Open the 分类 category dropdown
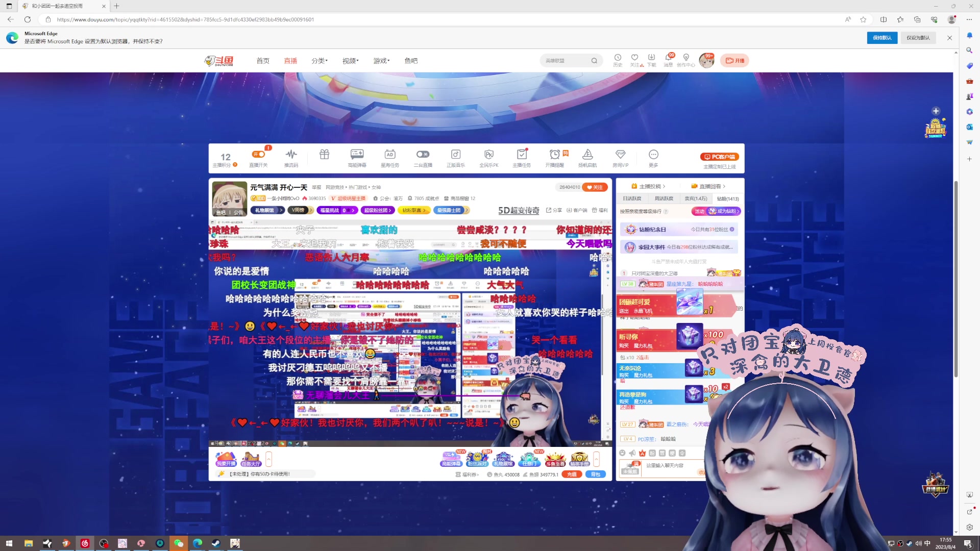This screenshot has width=980, height=551. coord(319,60)
